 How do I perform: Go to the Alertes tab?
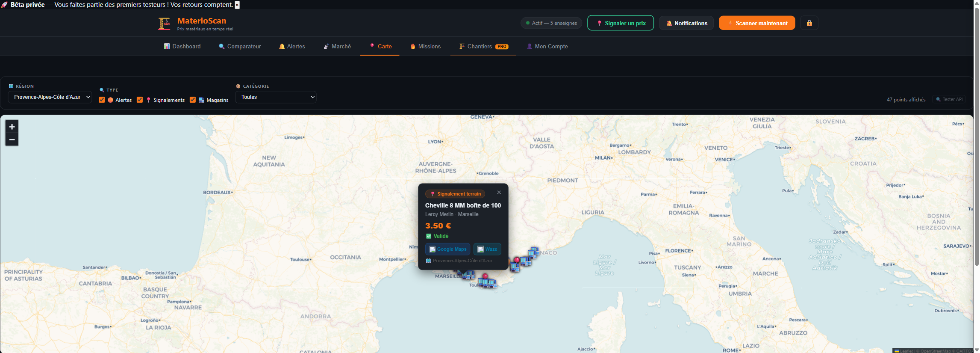pos(292,46)
